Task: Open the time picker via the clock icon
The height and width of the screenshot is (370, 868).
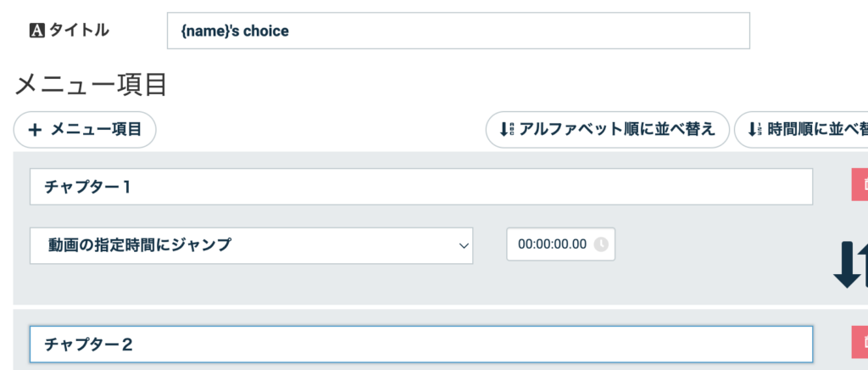Action: click(x=601, y=244)
